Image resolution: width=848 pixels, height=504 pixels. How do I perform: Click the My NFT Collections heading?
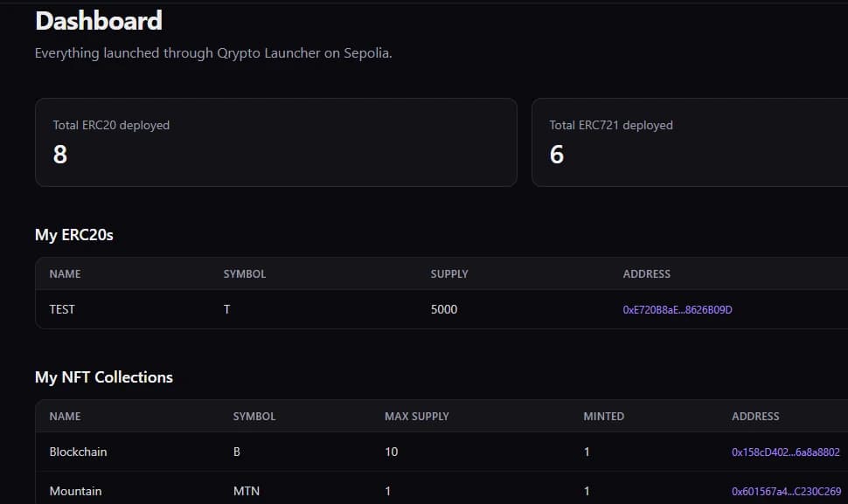[x=104, y=377]
